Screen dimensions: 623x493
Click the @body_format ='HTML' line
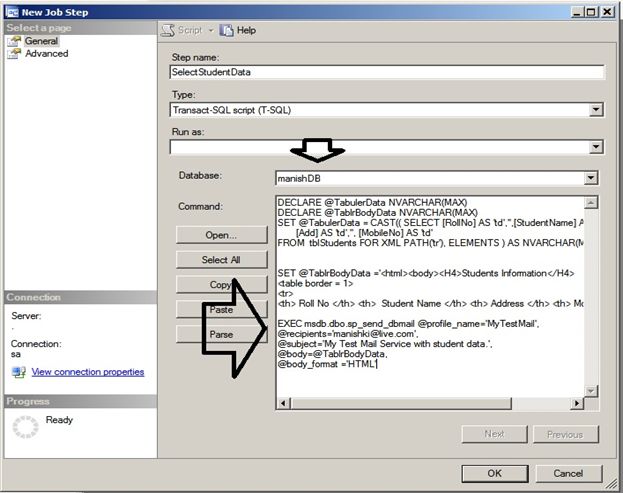(x=327, y=364)
